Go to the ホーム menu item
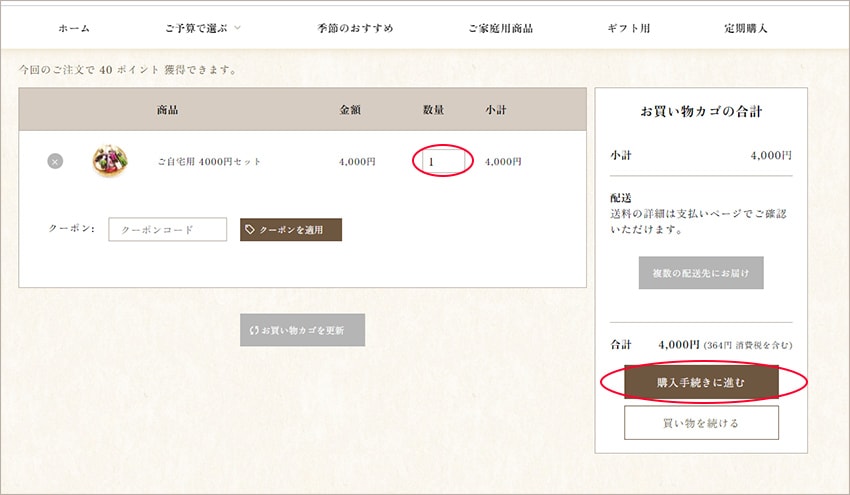Screen dimensions: 850x495 tap(73, 28)
